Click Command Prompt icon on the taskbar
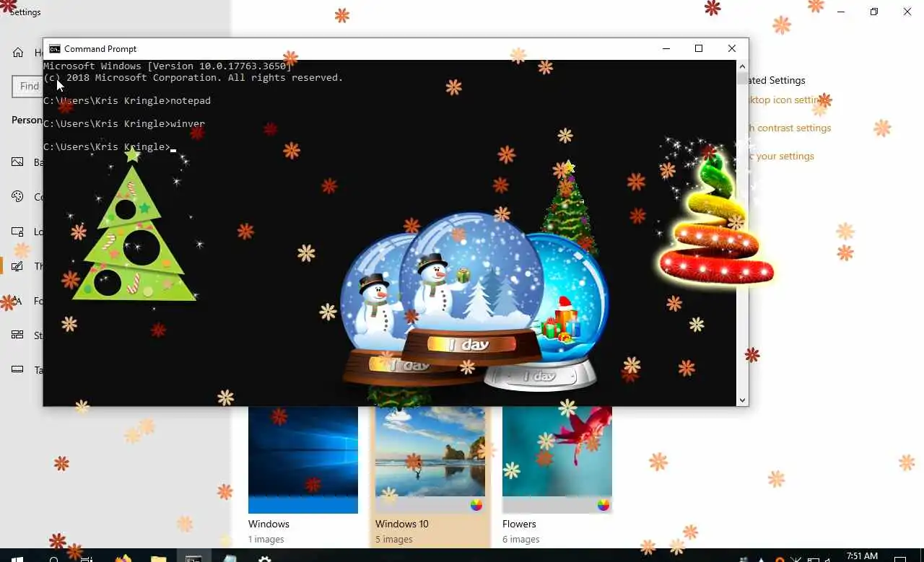The image size is (924, 562). point(193,559)
